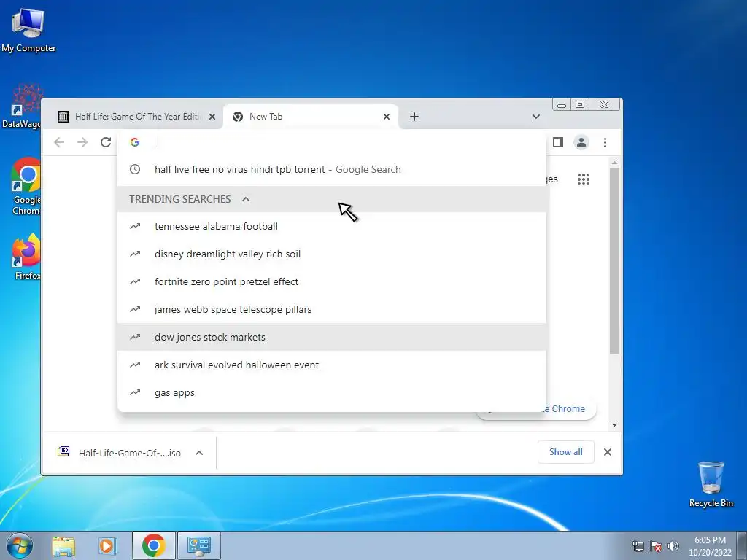Open the Windows Start button
The width and height of the screenshot is (747, 560).
(20, 545)
